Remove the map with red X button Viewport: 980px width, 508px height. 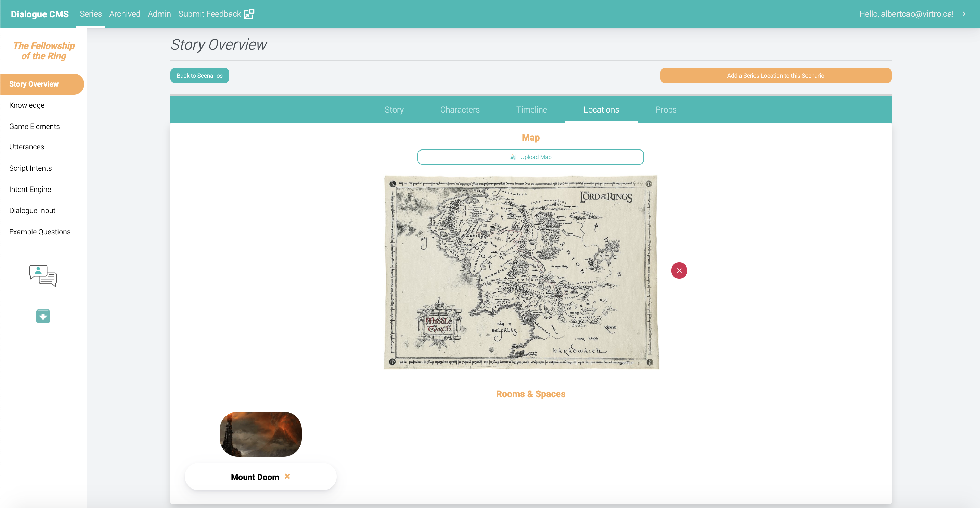(x=679, y=271)
